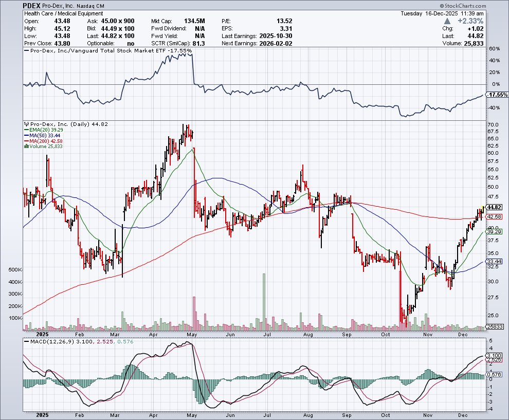Click the Mkt Cap value 134.5M
The image size is (509, 420).
coord(194,21)
